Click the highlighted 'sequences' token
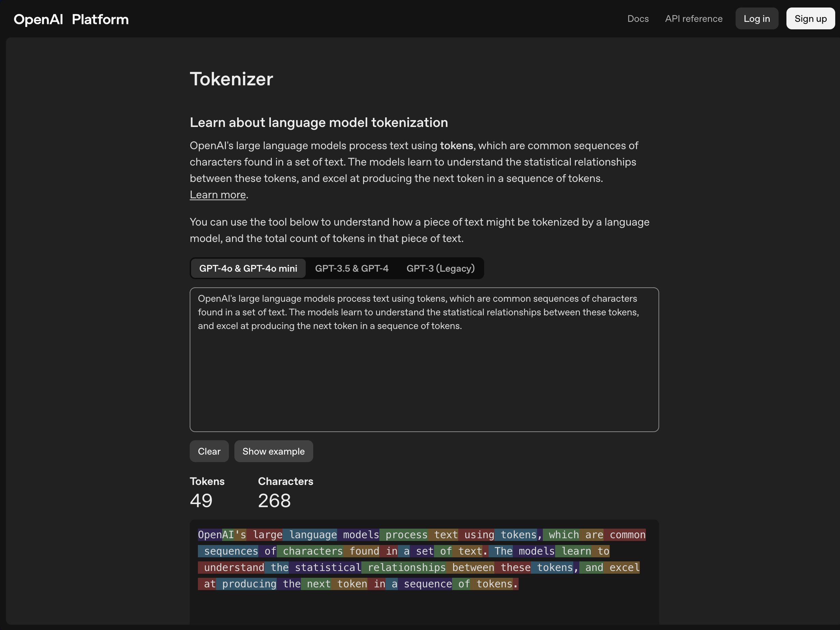 [x=228, y=551]
